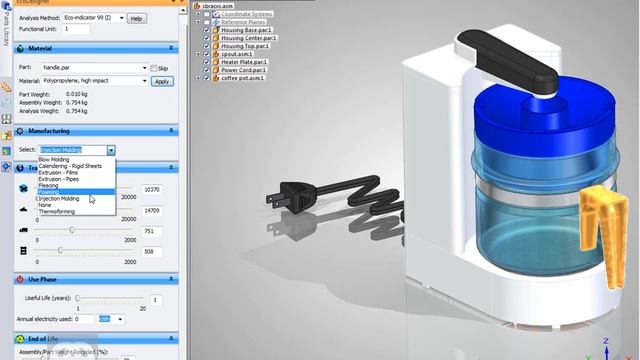Open the stacked-parts sidebar tab icon

pos(6,87)
